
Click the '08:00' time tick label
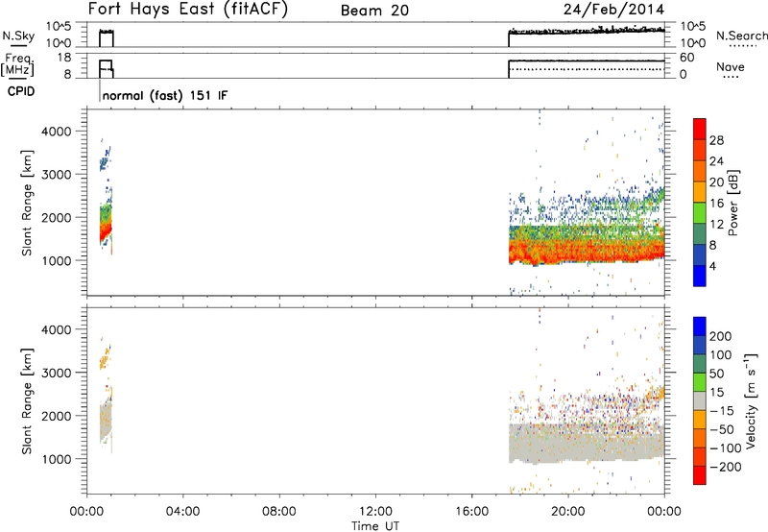point(278,512)
